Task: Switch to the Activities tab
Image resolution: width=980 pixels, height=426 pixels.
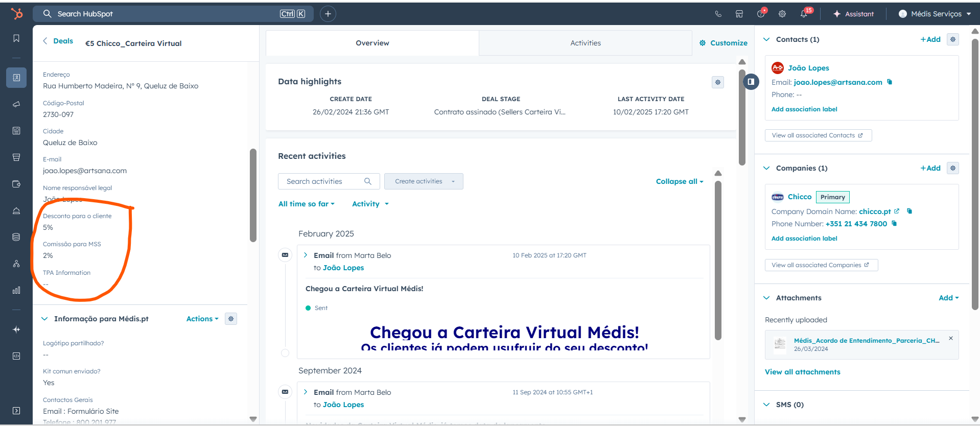Action: coord(585,43)
